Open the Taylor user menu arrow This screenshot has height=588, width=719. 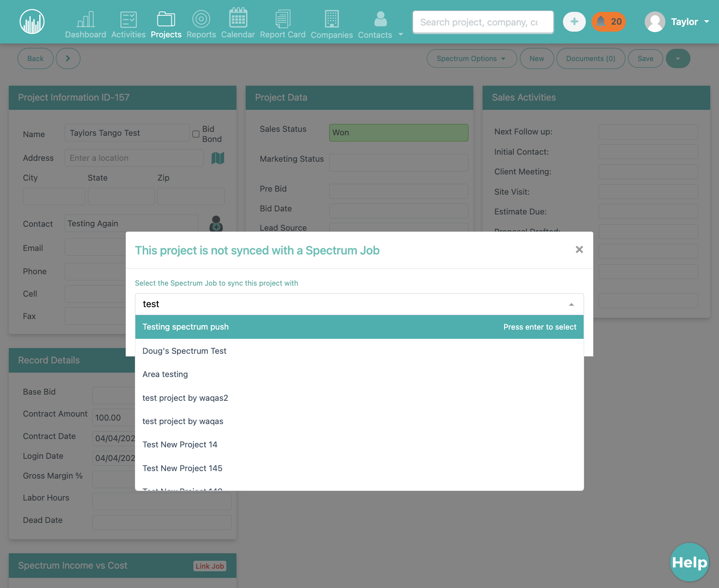click(x=707, y=22)
